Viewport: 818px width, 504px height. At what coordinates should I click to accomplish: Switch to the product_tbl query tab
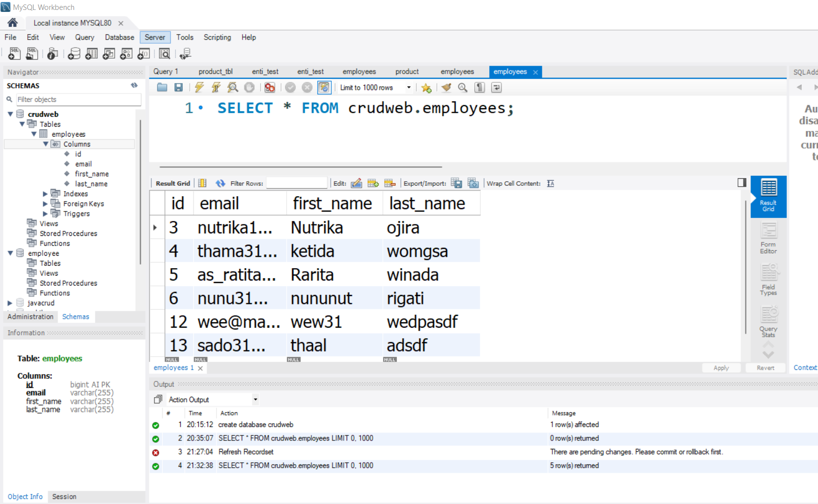tap(216, 72)
